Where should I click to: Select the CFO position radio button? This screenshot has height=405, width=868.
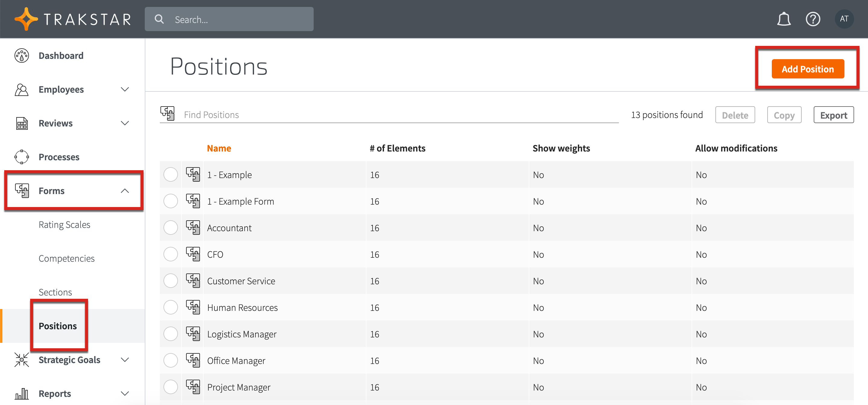coord(170,254)
